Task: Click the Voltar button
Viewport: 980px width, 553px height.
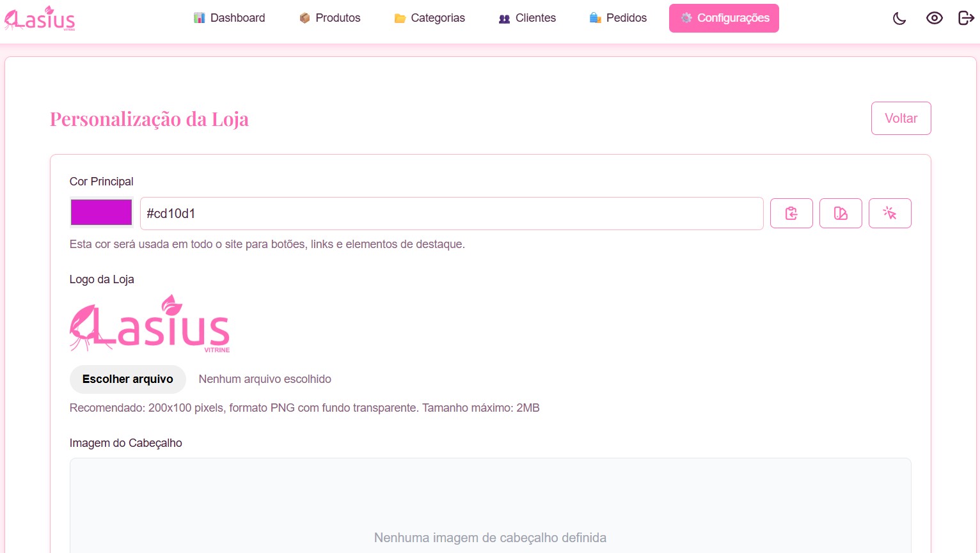Action: click(901, 118)
